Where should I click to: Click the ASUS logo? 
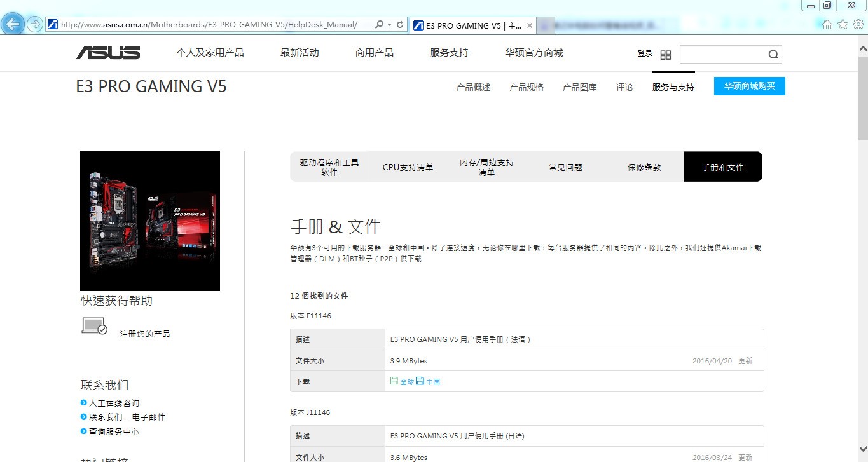click(x=108, y=53)
